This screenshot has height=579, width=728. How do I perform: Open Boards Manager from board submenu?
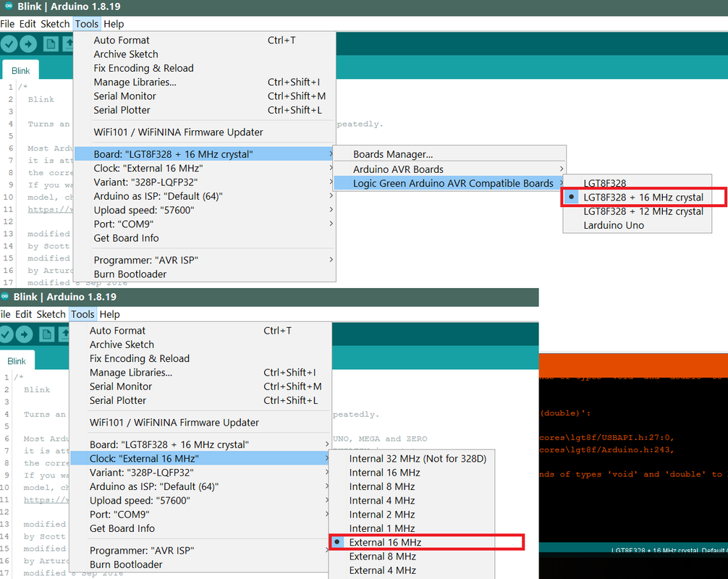(x=449, y=154)
